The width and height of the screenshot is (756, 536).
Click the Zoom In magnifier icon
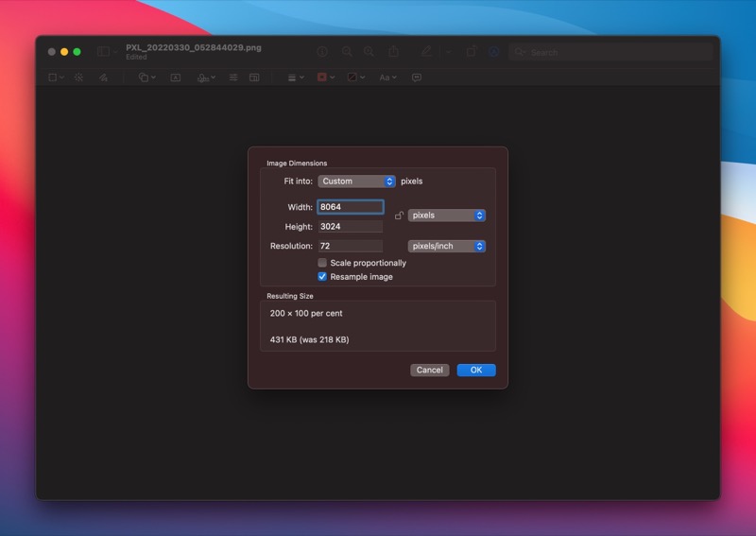pyautogui.click(x=369, y=52)
